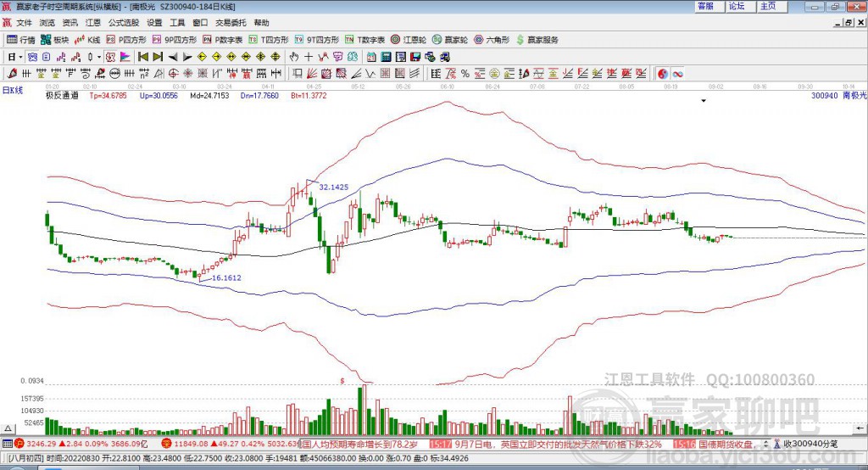Open the P四方形 square tool
Viewport: 868px width, 470px height.
tap(126, 40)
